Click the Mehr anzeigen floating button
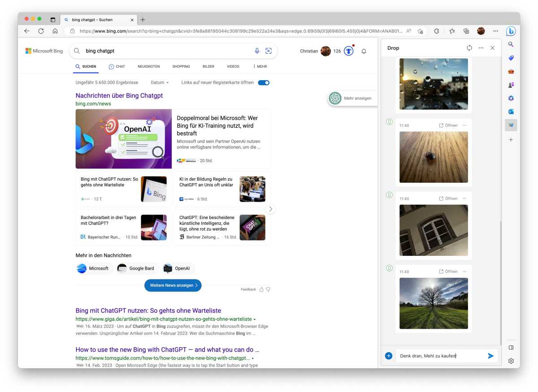 click(x=352, y=98)
